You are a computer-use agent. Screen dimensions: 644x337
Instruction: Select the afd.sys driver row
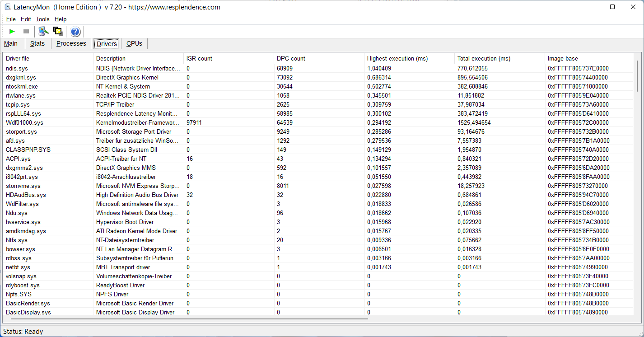318,140
